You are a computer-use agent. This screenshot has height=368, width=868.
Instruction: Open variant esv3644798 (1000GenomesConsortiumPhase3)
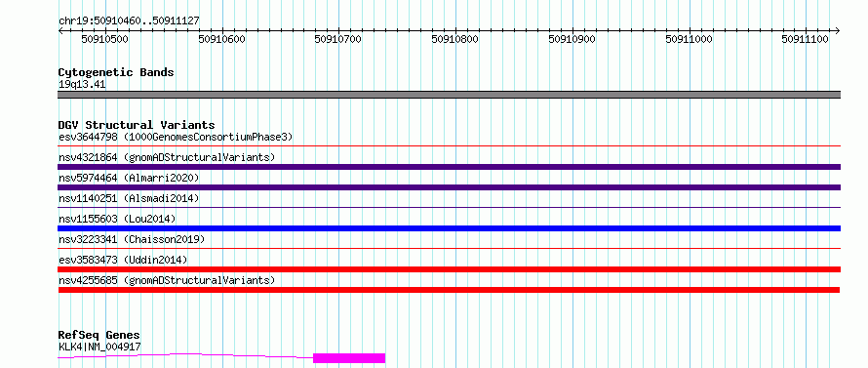tap(176, 137)
